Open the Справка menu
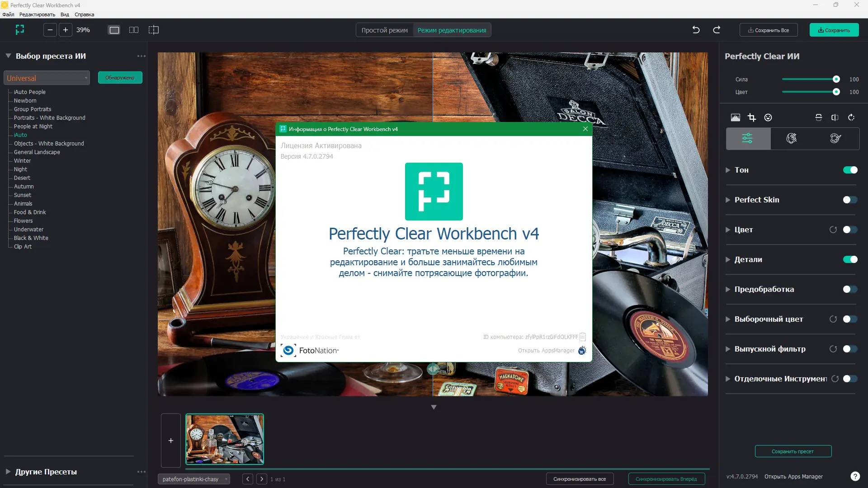The height and width of the screenshot is (488, 868). (85, 14)
